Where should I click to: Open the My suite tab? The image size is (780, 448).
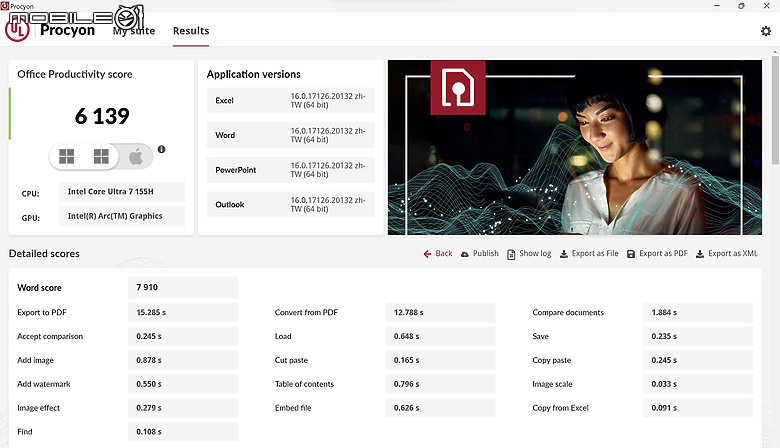[x=134, y=31]
